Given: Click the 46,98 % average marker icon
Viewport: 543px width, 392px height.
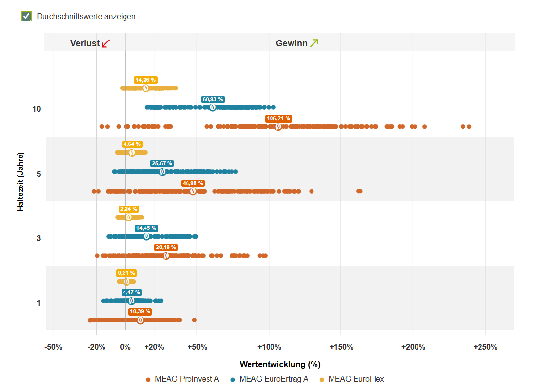Looking at the screenshot, I should coord(193,191).
